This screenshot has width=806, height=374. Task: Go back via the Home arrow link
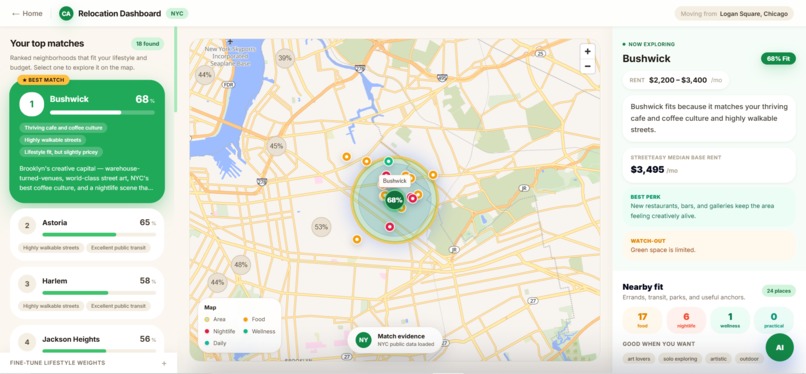coord(27,13)
